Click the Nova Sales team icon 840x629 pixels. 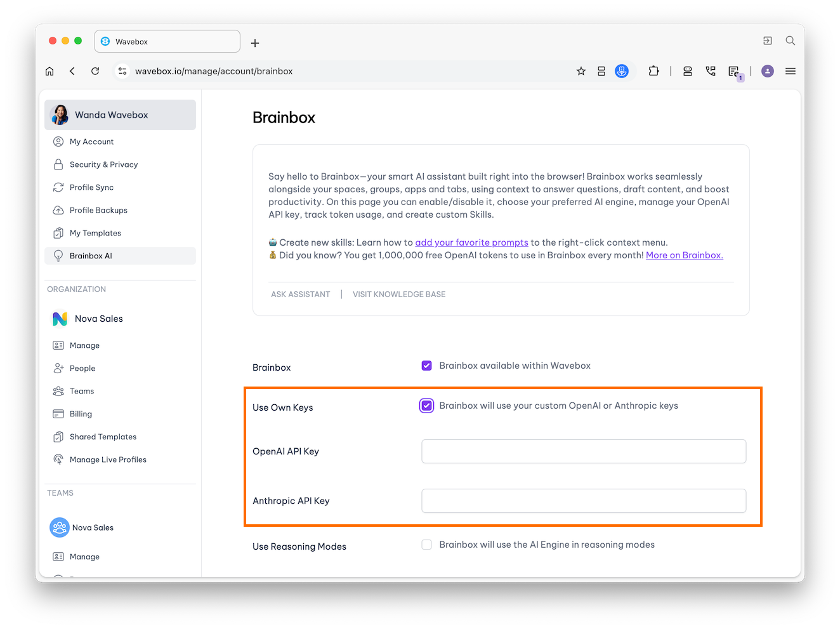[60, 527]
